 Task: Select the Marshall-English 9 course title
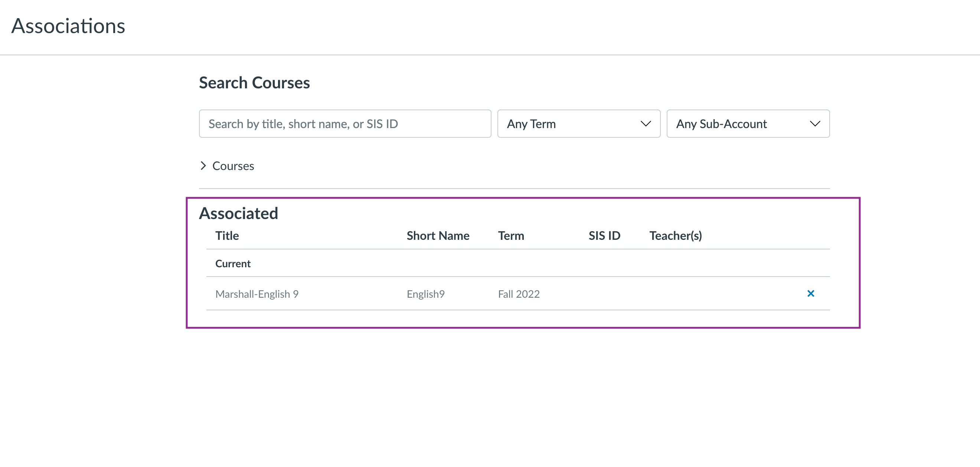(257, 294)
